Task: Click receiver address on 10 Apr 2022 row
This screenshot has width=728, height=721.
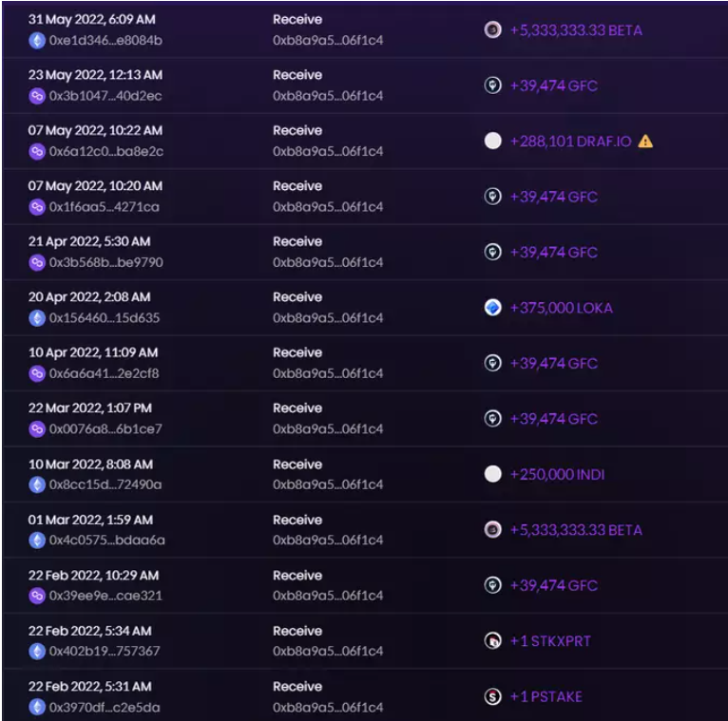Action: point(328,373)
